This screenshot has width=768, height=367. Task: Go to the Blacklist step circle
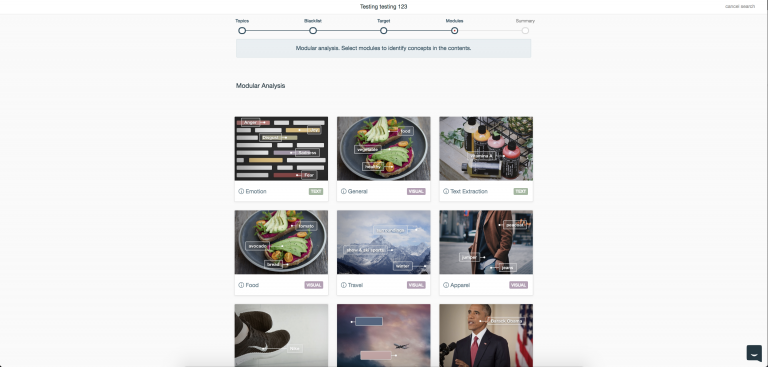[x=313, y=30]
